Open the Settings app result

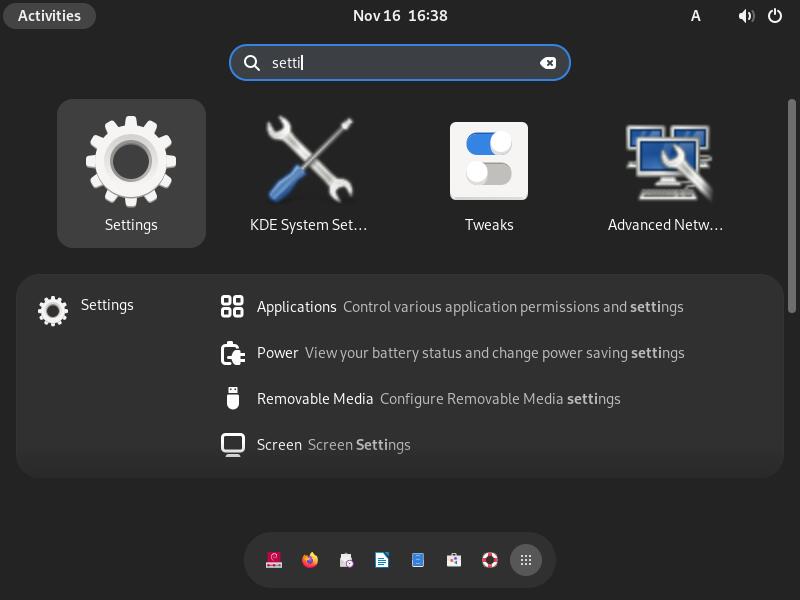tap(131, 173)
